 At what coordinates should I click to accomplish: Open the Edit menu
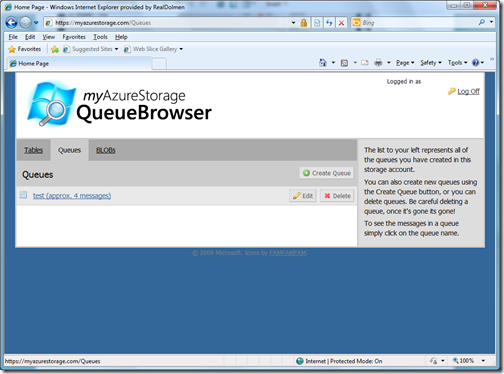[x=30, y=37]
